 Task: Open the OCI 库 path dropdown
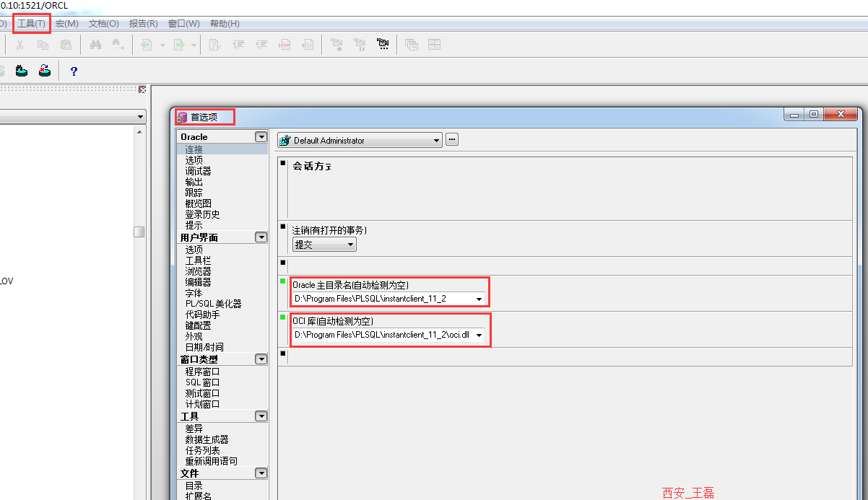pos(479,335)
